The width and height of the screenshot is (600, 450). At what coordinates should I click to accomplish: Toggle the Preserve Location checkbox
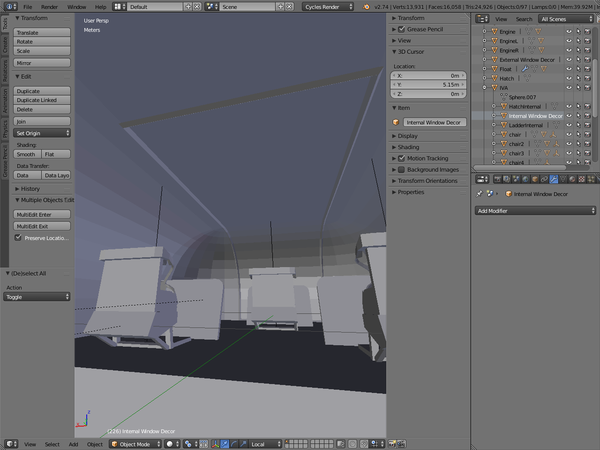pos(18,238)
